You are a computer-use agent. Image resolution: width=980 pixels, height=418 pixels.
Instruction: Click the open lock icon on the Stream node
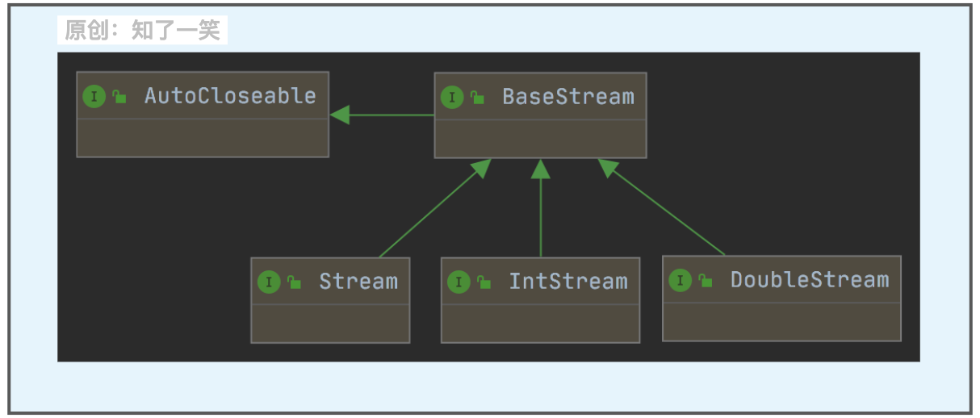(294, 282)
